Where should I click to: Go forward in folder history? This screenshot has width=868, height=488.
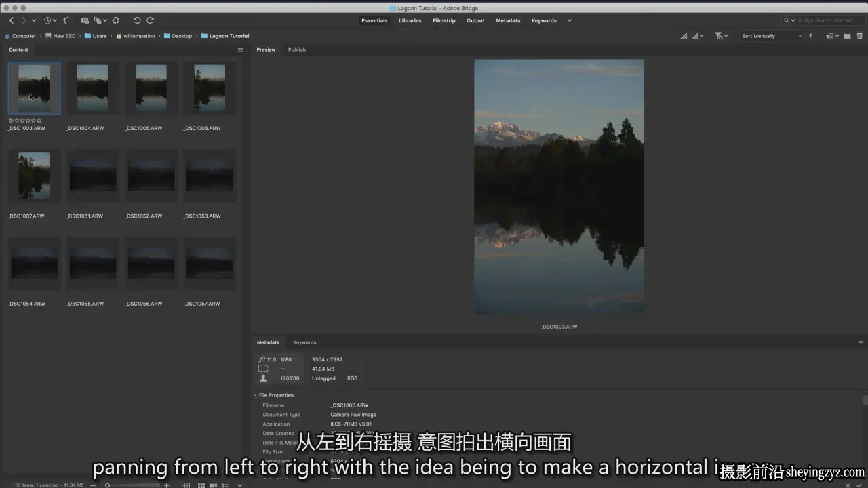click(23, 21)
